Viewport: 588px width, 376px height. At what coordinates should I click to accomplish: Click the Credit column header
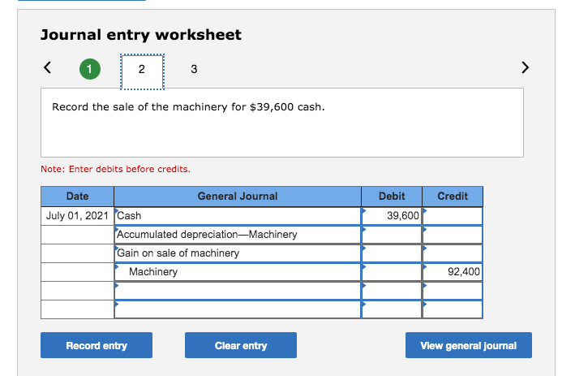pyautogui.click(x=453, y=196)
